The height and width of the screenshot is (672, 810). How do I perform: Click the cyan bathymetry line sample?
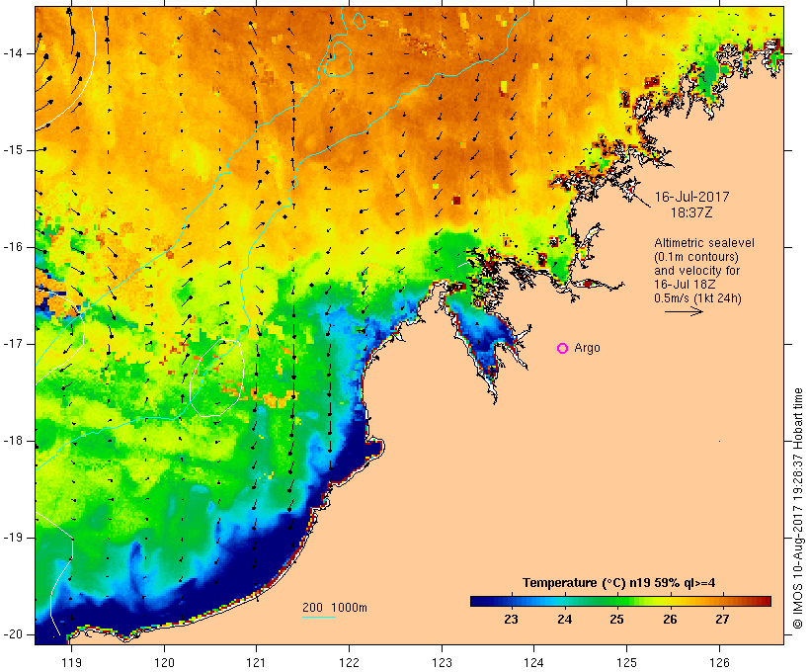point(319,617)
